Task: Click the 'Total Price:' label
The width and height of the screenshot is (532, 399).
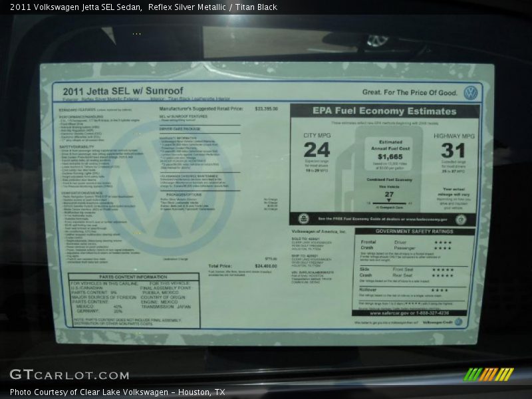Action: (220, 266)
